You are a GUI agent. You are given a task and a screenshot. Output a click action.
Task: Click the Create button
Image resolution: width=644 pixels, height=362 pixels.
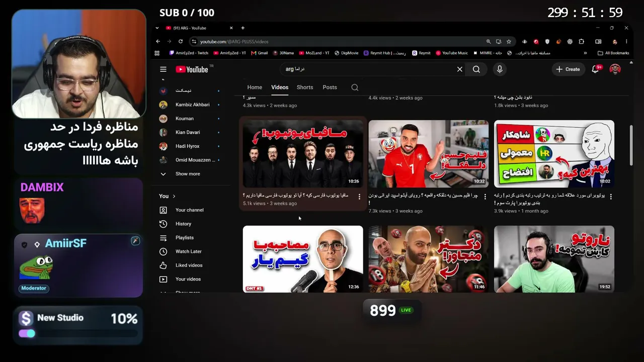(x=568, y=69)
